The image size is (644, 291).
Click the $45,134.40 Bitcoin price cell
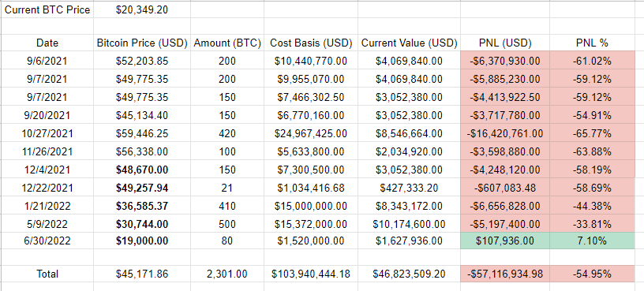142,115
